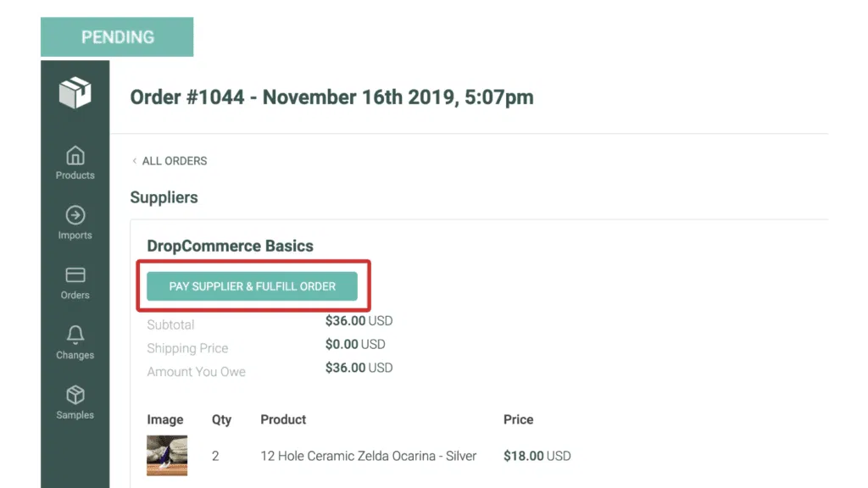This screenshot has width=868, height=488.
Task: Click the Pay Supplier & Fulfill Order button
Action: (251, 286)
